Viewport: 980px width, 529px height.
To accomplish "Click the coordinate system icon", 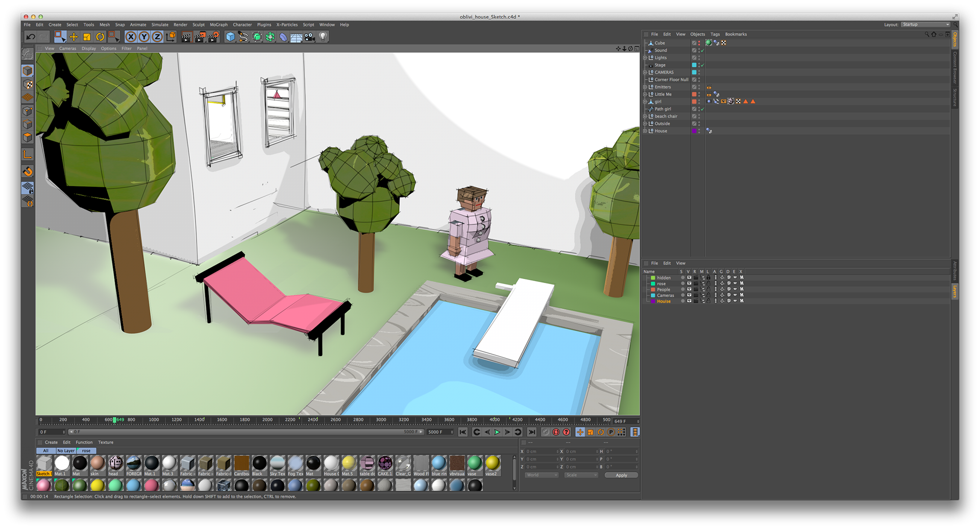I will coord(170,37).
